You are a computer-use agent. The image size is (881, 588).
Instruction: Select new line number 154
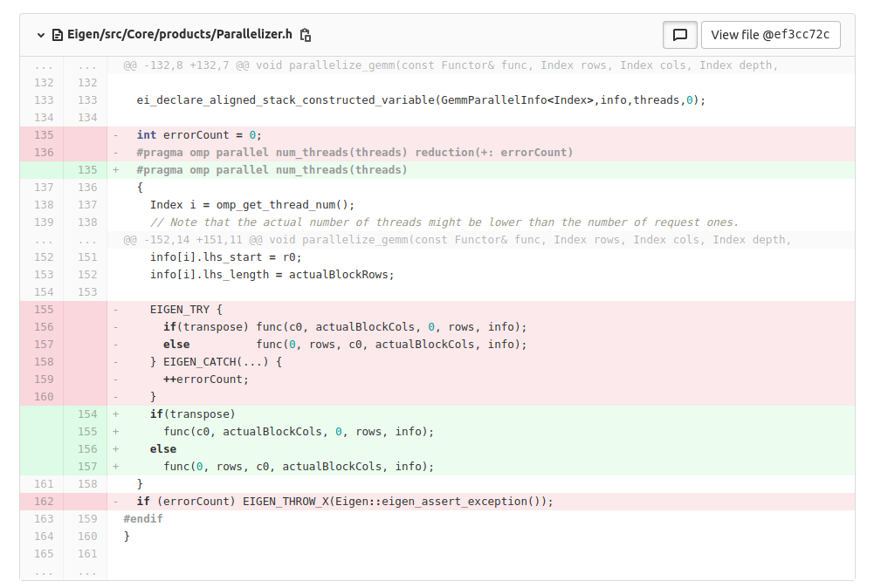click(x=86, y=414)
